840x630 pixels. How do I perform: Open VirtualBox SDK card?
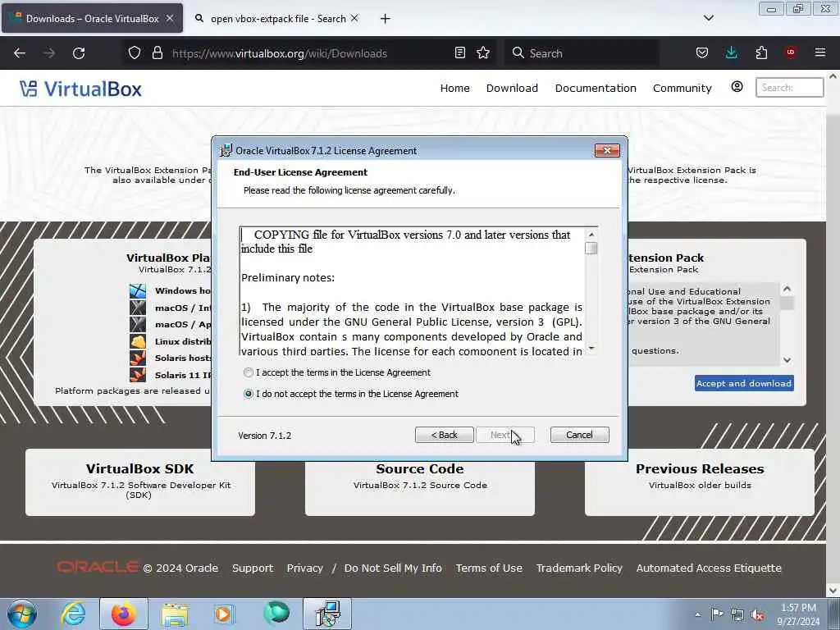(139, 482)
